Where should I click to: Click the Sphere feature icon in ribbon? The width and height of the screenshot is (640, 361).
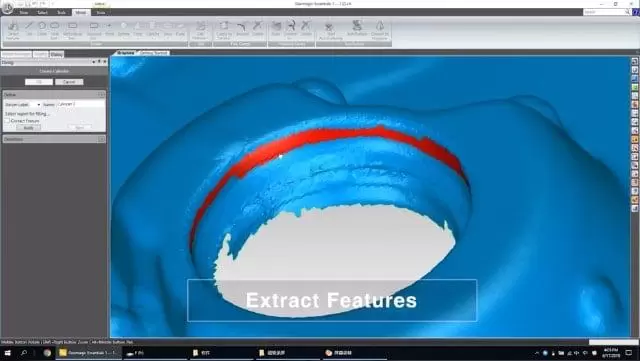pos(124,29)
